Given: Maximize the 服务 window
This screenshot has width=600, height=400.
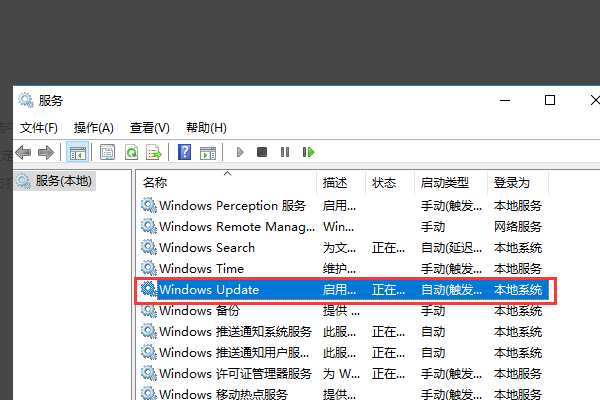Looking at the screenshot, I should (550, 100).
